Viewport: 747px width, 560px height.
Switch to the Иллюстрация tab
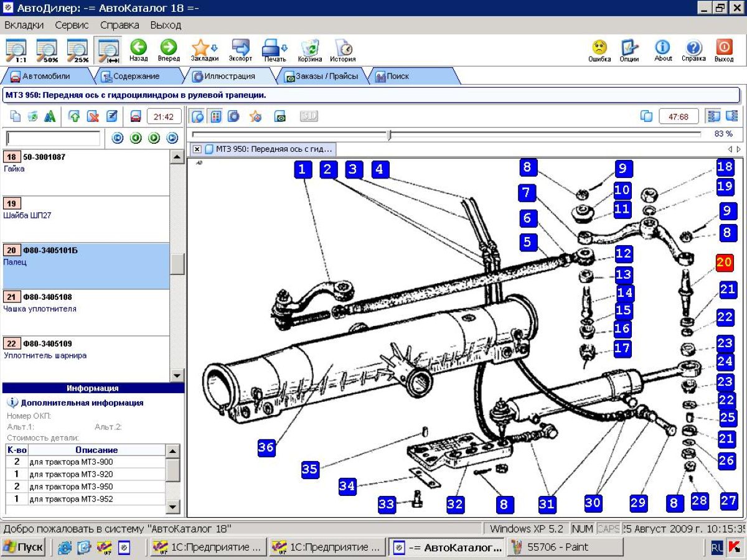click(230, 77)
